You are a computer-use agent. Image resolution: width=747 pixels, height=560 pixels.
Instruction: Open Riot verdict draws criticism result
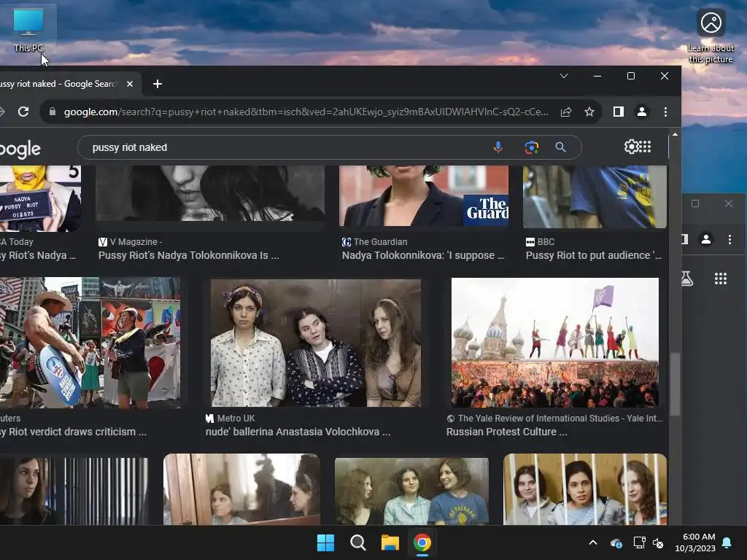(74, 432)
